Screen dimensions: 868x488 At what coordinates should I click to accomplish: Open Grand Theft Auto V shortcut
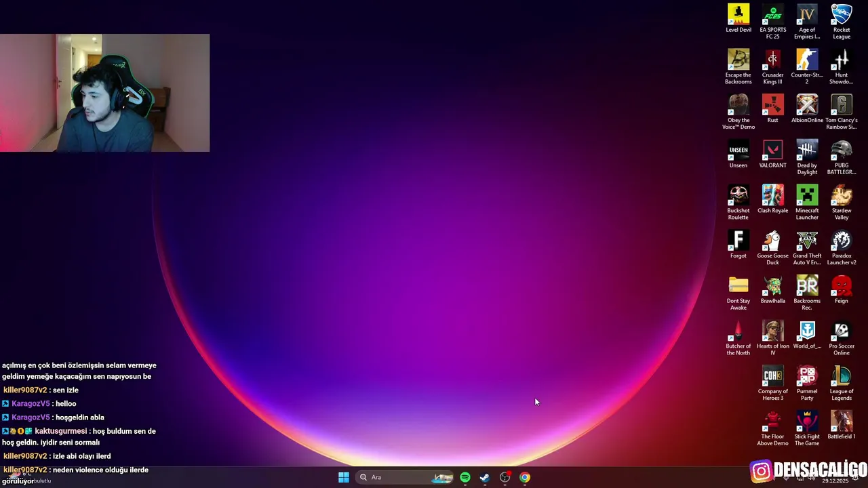(807, 248)
